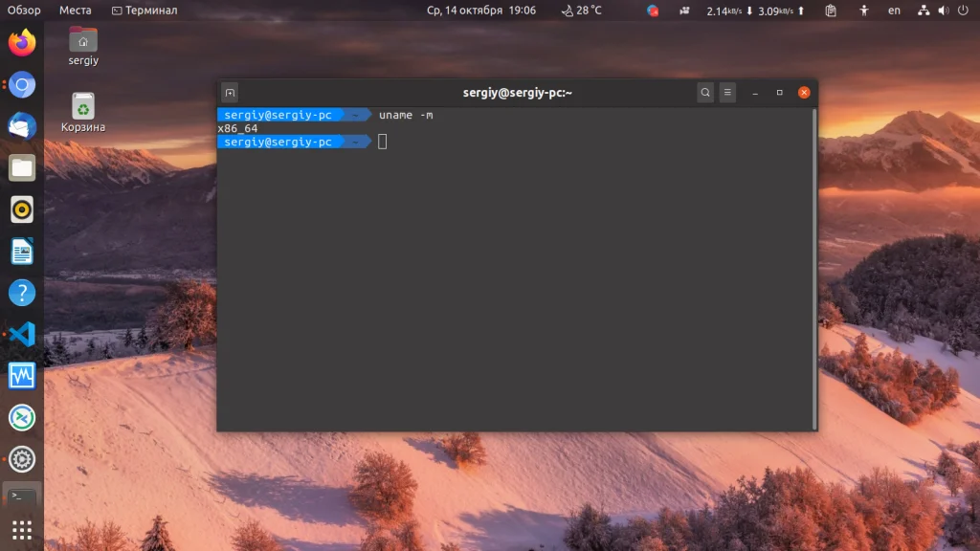Show all applications with the grid icon

click(x=21, y=529)
